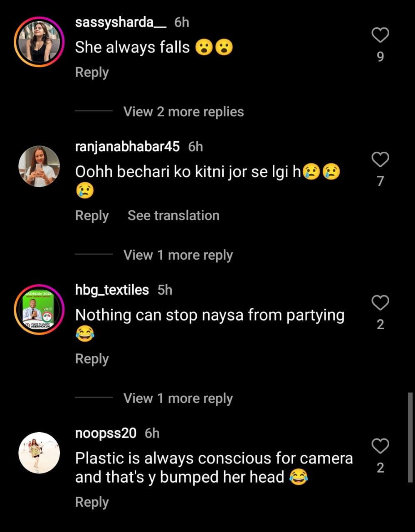Expand replies under ranjanabhabar45's comment

click(x=178, y=255)
